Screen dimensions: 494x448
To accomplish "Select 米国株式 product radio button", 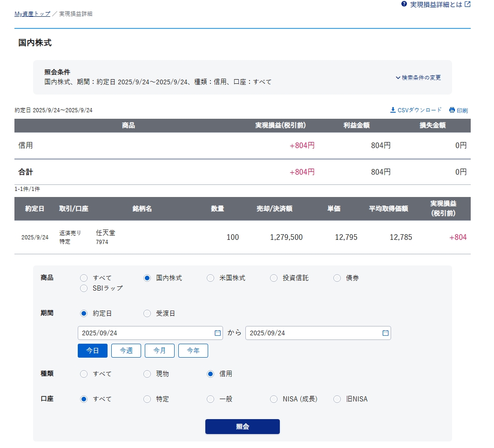I will tap(210, 278).
